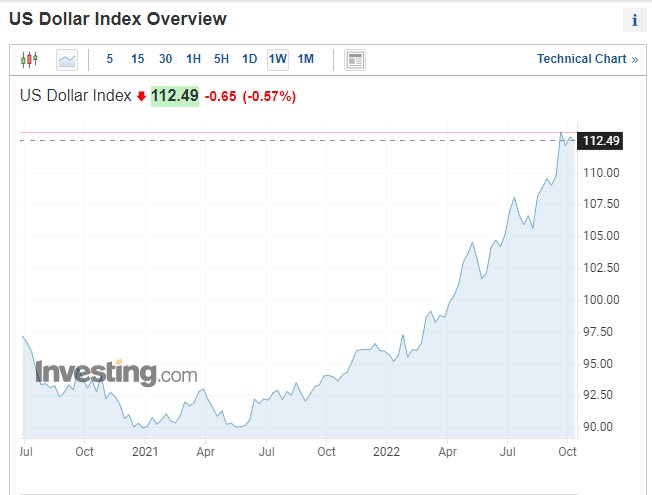Click the -0.65 change value

coord(220,97)
